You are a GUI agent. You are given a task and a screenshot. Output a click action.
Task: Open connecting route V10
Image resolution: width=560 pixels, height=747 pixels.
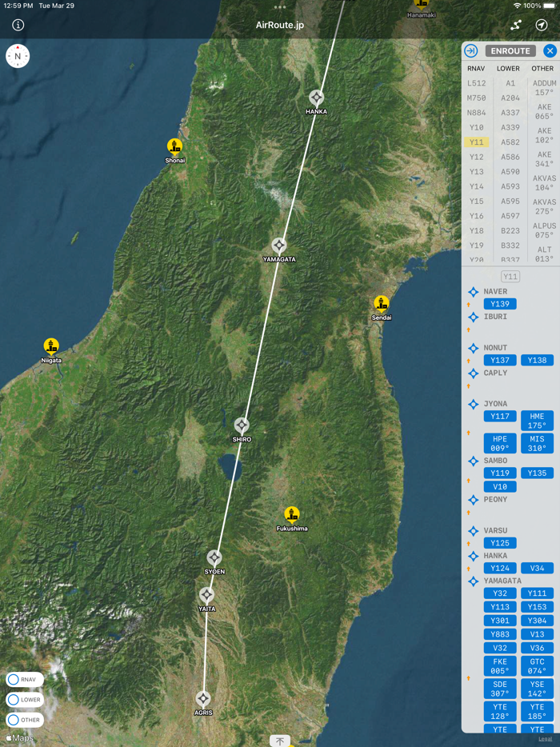(500, 487)
